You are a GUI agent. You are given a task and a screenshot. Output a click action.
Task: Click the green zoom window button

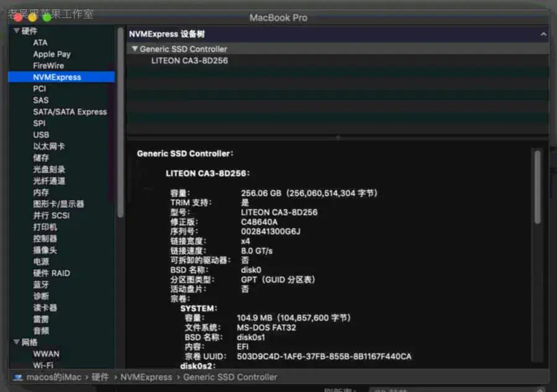(46, 17)
